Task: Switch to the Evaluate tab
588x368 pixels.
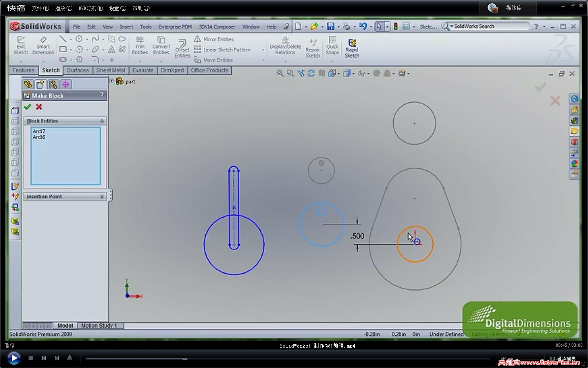Action: pos(143,70)
